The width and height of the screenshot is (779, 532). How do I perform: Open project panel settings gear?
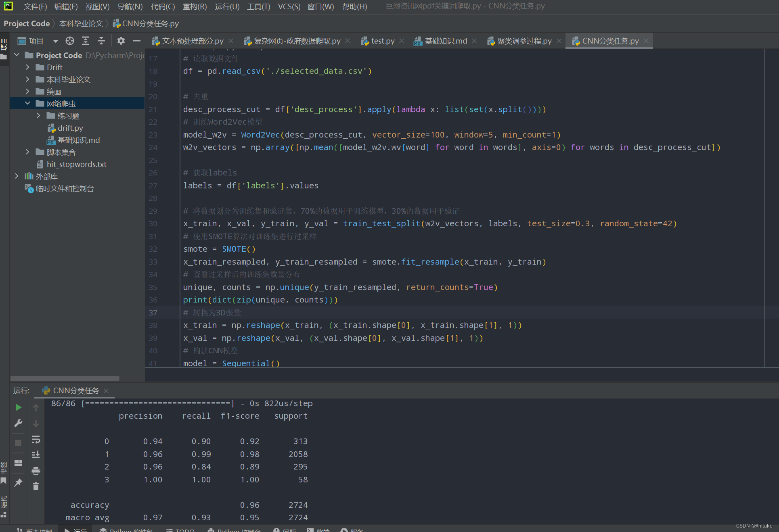(121, 41)
